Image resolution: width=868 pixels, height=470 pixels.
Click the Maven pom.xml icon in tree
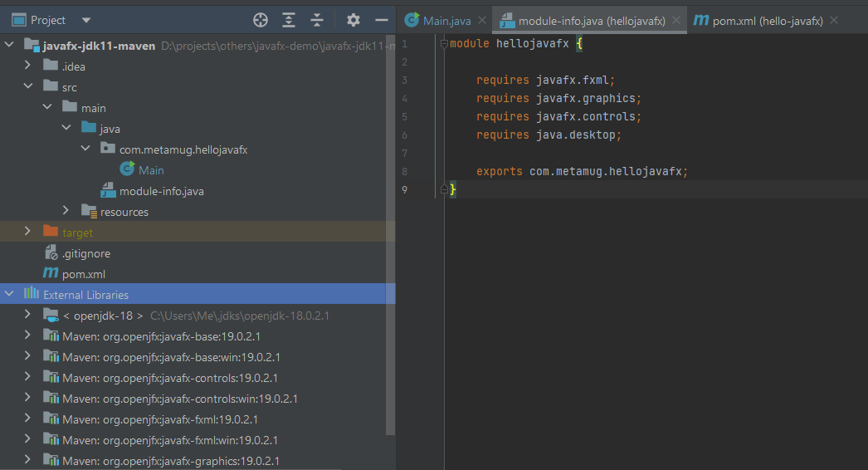51,272
